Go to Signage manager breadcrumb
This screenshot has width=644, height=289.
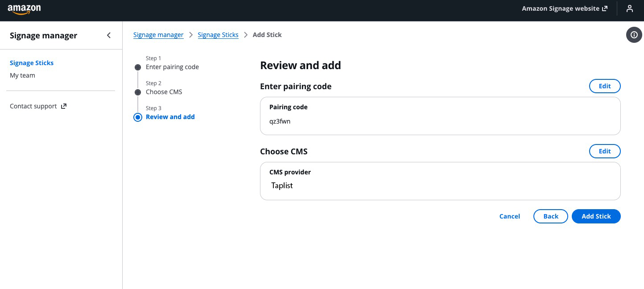158,35
